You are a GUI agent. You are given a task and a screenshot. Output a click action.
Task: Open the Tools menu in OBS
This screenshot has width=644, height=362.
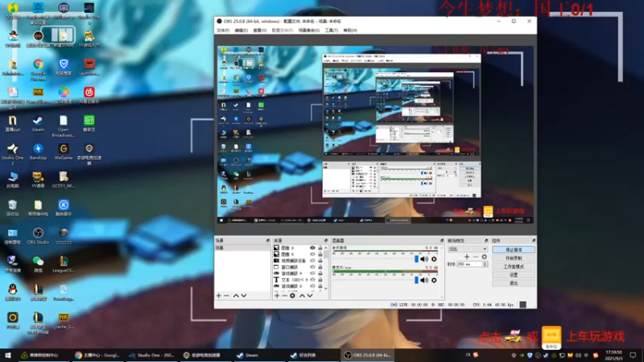[x=332, y=31]
